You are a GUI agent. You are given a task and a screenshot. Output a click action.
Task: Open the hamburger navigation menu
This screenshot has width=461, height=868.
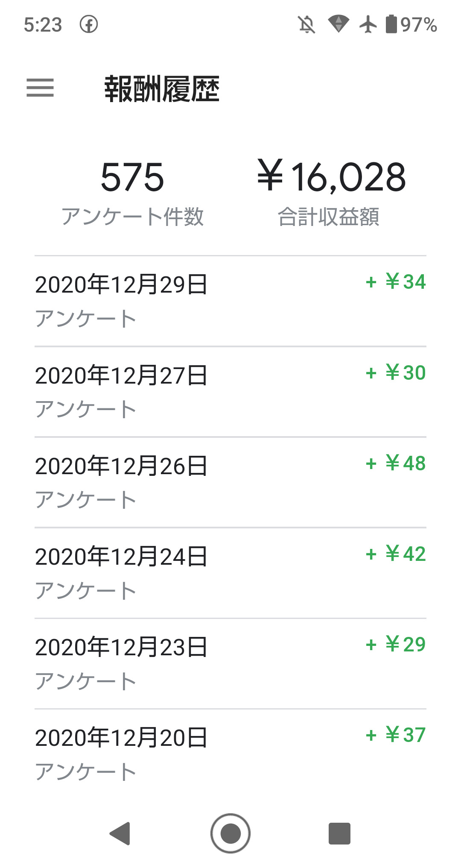click(40, 88)
